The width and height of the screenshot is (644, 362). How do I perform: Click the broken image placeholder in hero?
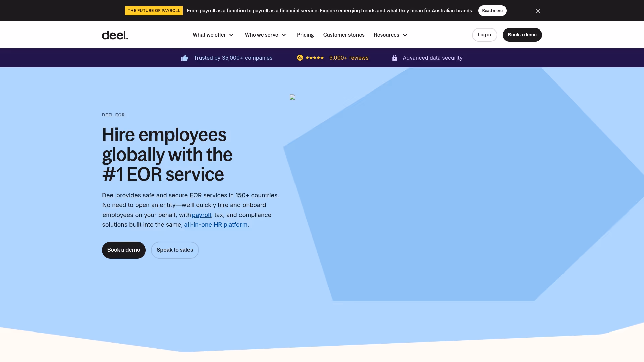(292, 97)
